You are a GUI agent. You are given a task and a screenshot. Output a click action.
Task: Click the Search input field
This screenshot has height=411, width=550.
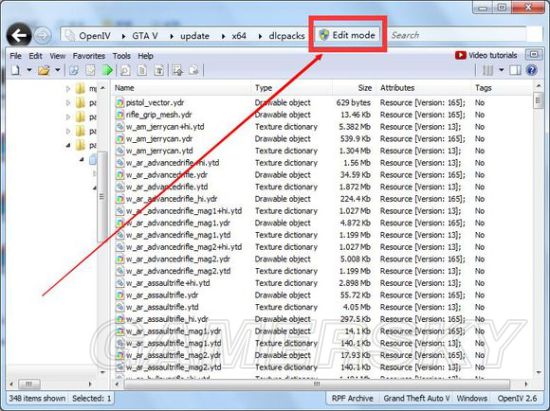click(458, 35)
